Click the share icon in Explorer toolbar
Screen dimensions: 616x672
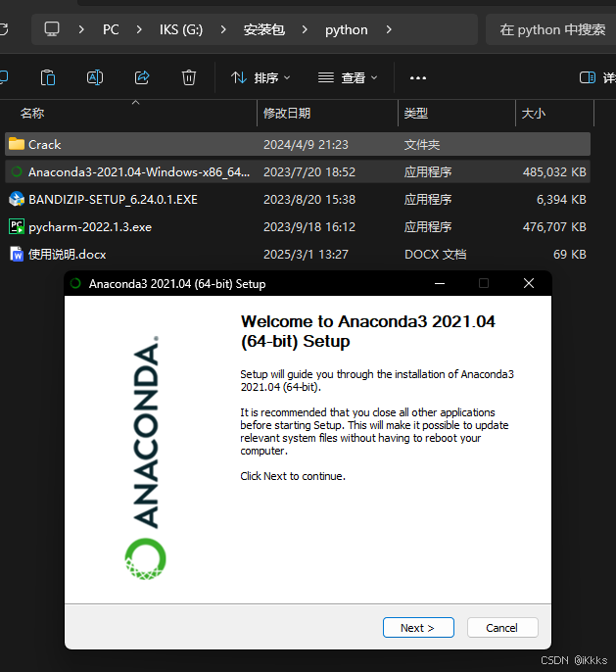point(142,77)
